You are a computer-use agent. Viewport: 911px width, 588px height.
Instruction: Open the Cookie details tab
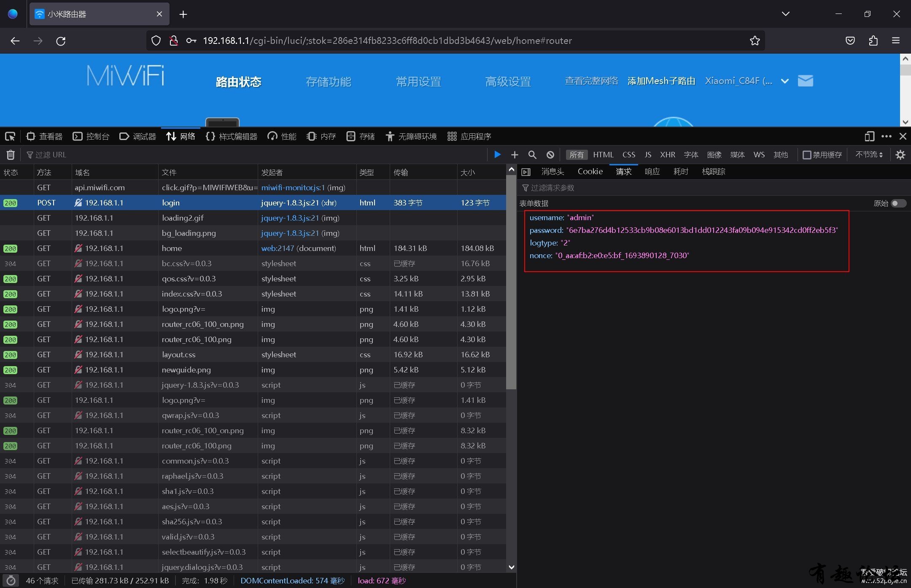pyautogui.click(x=590, y=172)
